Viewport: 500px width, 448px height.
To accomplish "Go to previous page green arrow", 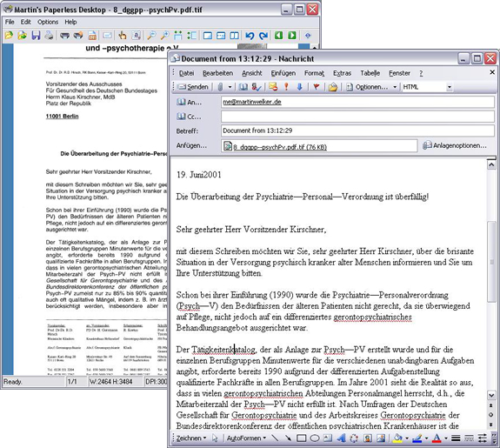I will (279, 36).
